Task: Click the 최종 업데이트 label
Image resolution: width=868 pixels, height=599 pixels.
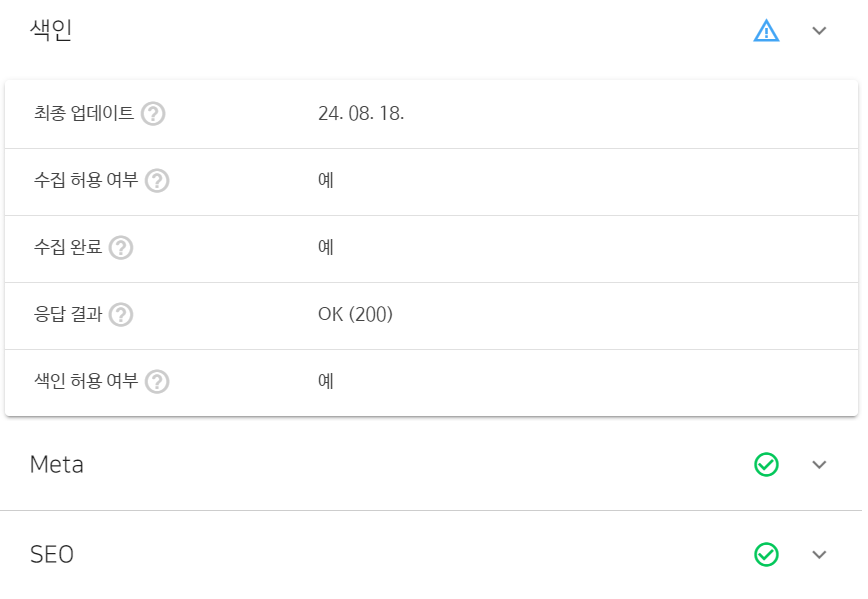Action: coord(84,113)
